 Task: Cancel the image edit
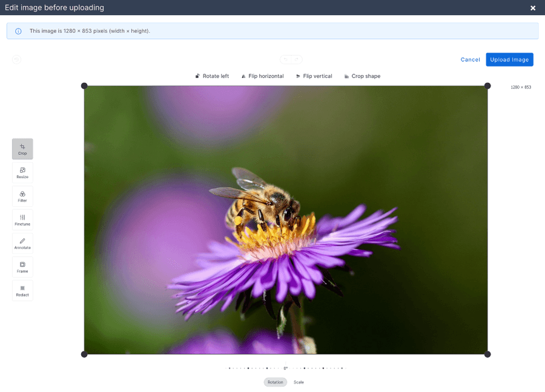[x=470, y=59]
